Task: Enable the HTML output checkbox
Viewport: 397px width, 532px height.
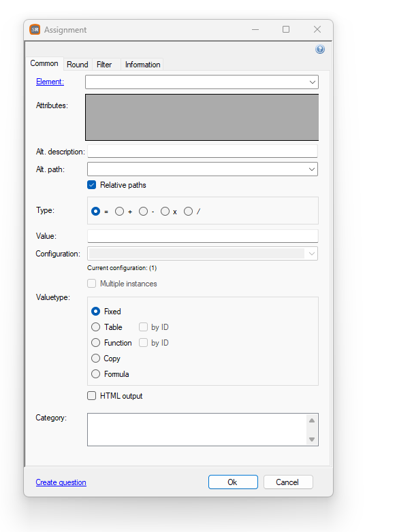Action: tap(92, 396)
